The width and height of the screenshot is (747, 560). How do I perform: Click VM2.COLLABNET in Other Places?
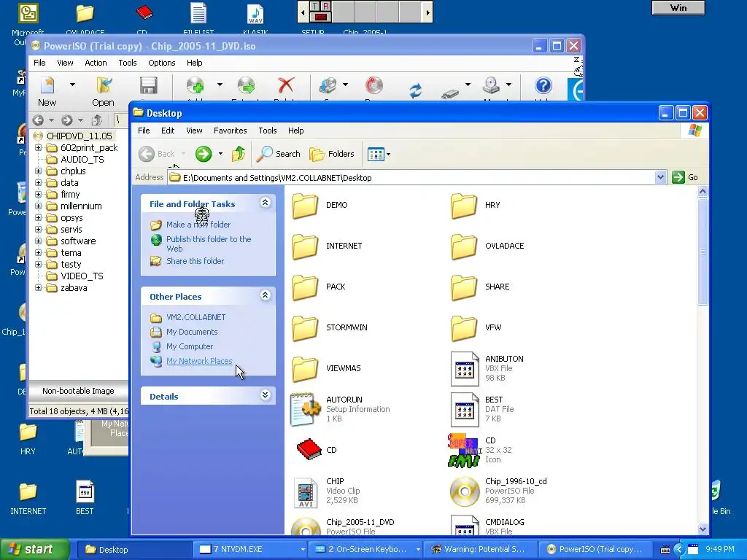coord(196,317)
